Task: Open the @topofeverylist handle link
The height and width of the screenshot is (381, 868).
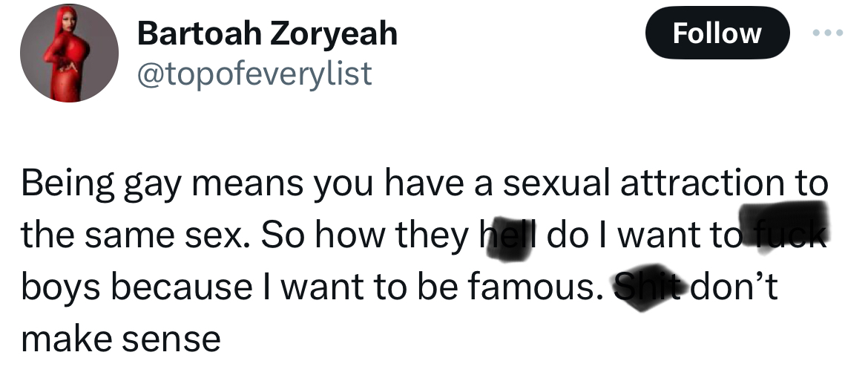Action: (x=254, y=74)
